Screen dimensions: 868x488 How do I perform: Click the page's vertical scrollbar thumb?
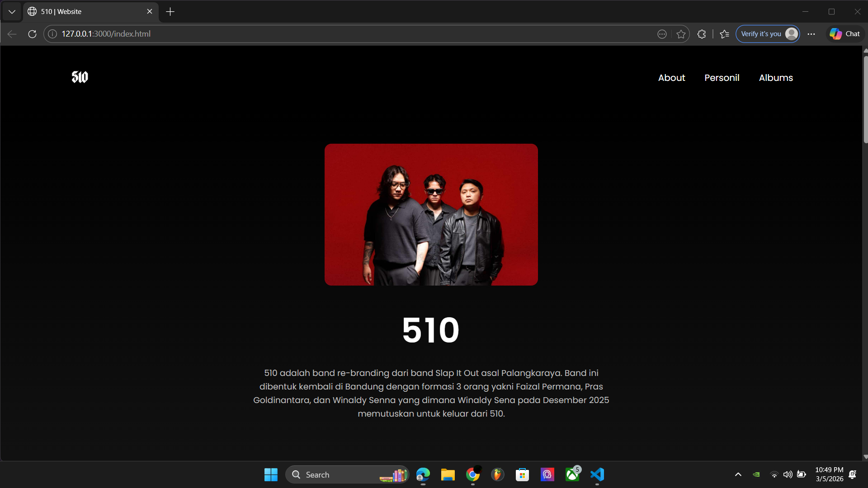[865, 99]
